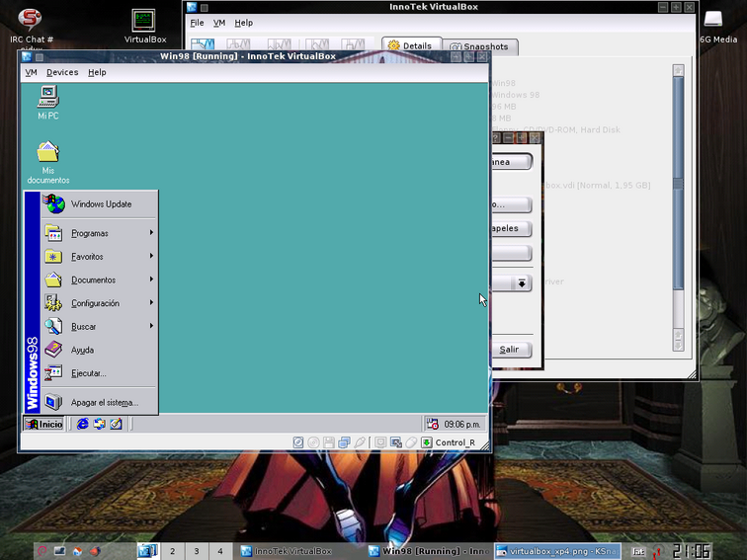Open the Documentos submenu
The image size is (747, 560).
100,280
